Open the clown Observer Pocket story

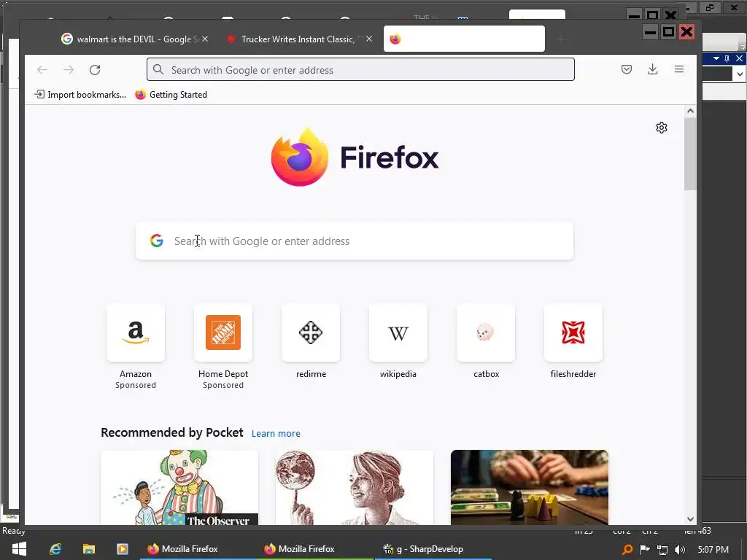coord(179,487)
